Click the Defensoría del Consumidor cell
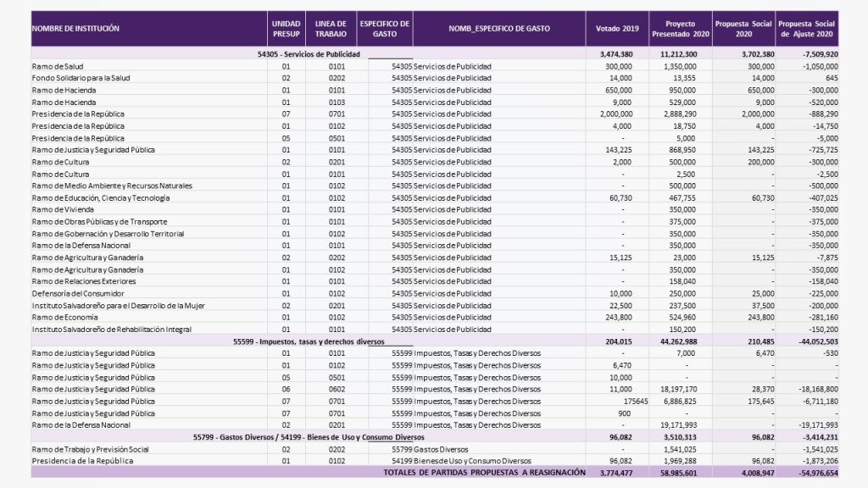The image size is (868, 488). click(x=77, y=293)
